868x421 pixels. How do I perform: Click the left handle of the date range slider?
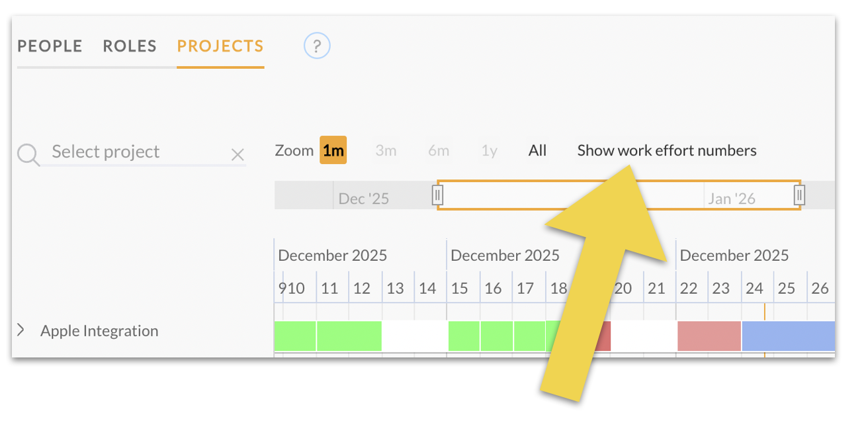438,195
